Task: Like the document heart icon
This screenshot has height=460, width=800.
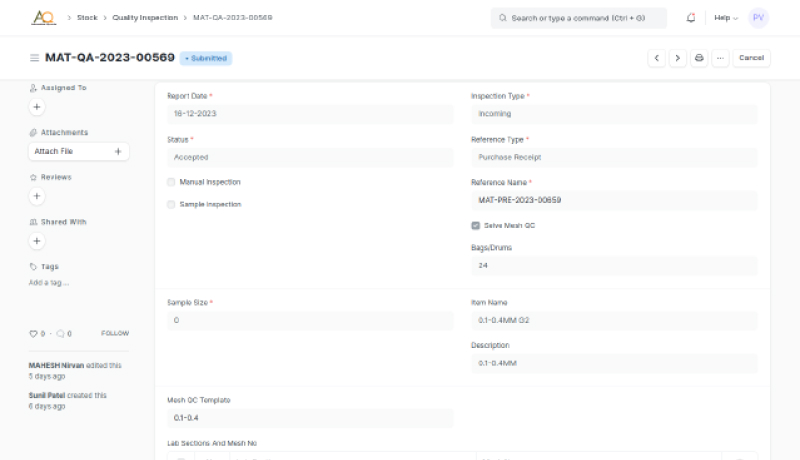Action: click(33, 333)
